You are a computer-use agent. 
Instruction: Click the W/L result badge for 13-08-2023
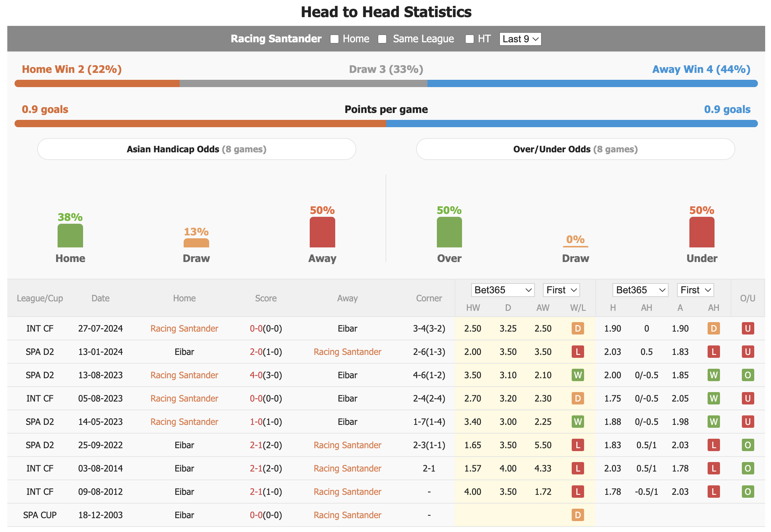[578, 375]
